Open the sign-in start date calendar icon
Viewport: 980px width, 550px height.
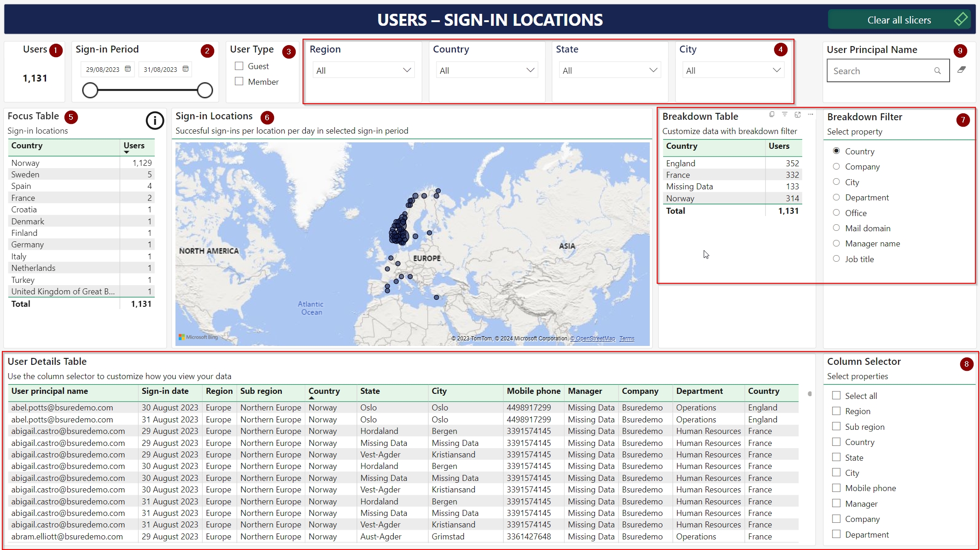[x=128, y=69]
